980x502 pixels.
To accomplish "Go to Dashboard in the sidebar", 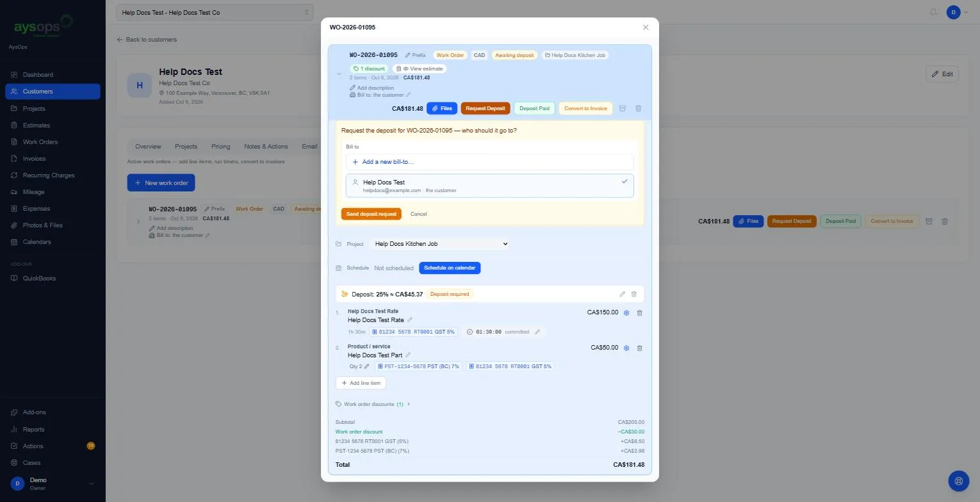I will [53, 75].
